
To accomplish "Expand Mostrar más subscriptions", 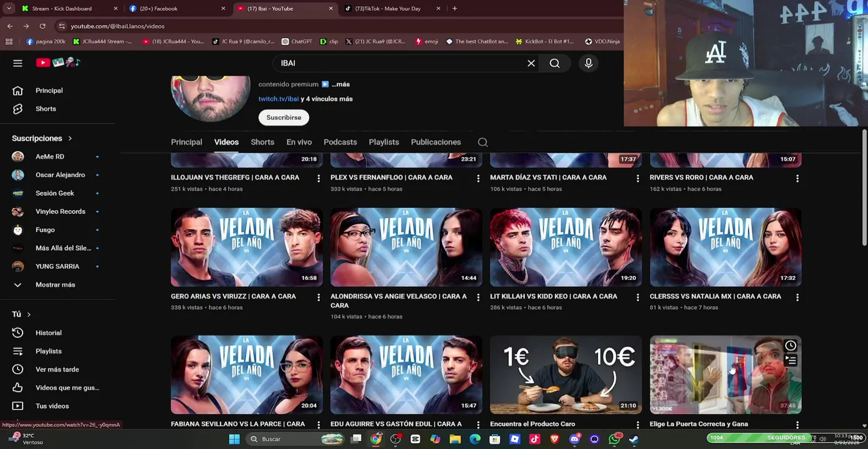I will coord(55,285).
